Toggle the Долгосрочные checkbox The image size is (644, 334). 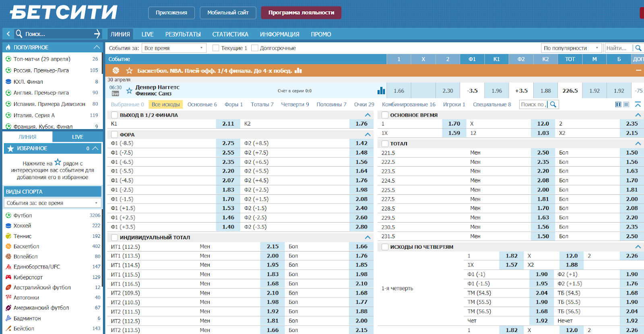[254, 48]
